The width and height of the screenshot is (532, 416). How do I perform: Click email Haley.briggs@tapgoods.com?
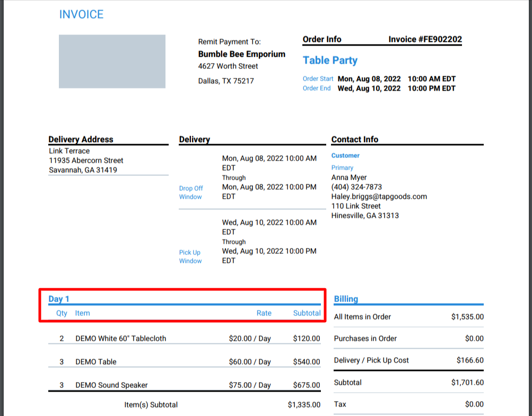pos(379,197)
